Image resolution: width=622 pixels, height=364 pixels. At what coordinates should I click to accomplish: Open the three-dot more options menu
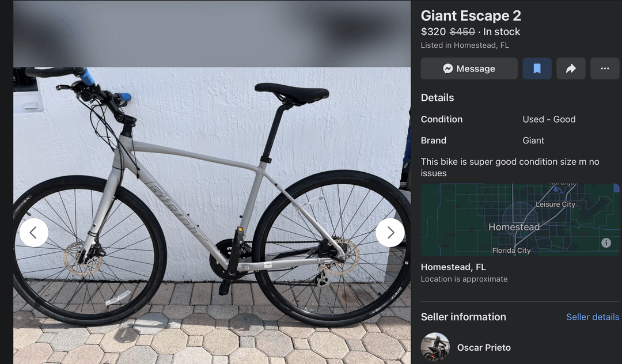pyautogui.click(x=605, y=69)
